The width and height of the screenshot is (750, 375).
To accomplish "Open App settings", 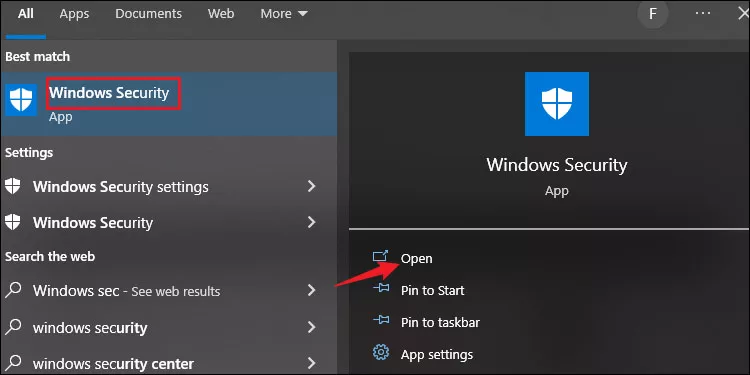I will [437, 354].
